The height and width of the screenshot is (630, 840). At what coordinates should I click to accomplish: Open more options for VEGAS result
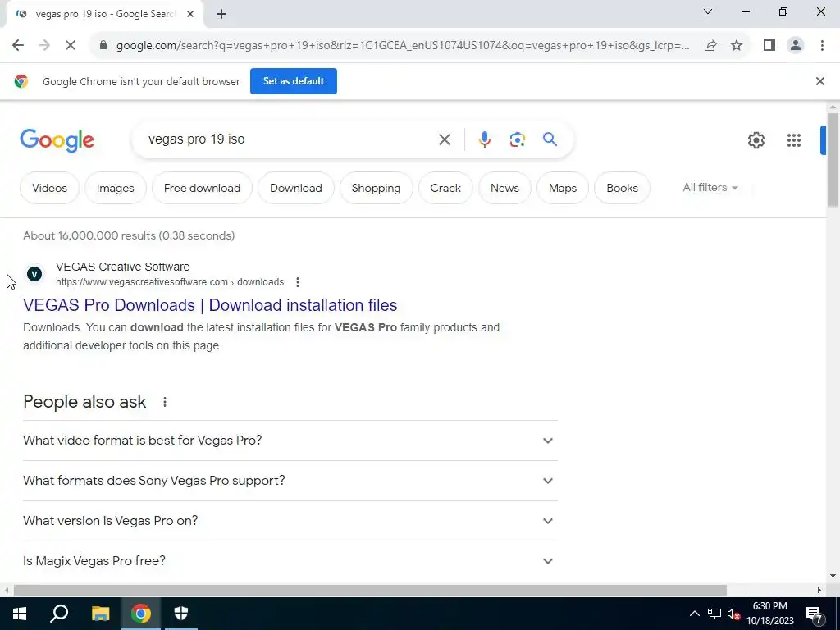(x=297, y=282)
